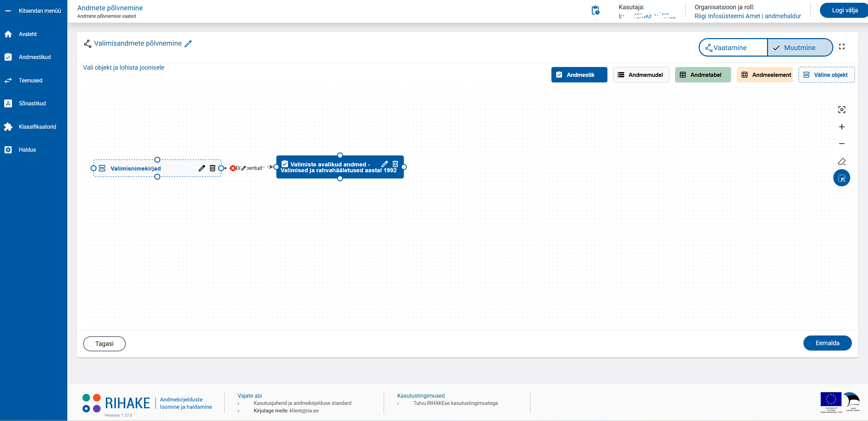Select the eraser tool
Screen dimensions: 868x421
(842, 161)
